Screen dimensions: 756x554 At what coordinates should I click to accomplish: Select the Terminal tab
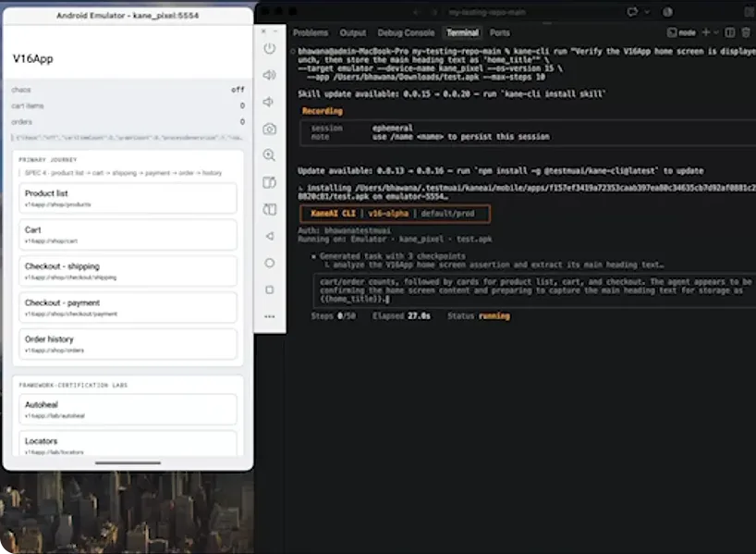click(462, 32)
